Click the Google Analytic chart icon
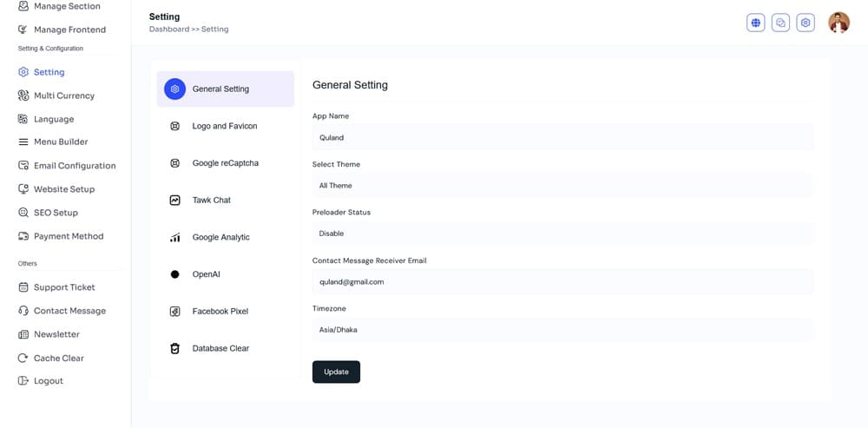 (174, 237)
